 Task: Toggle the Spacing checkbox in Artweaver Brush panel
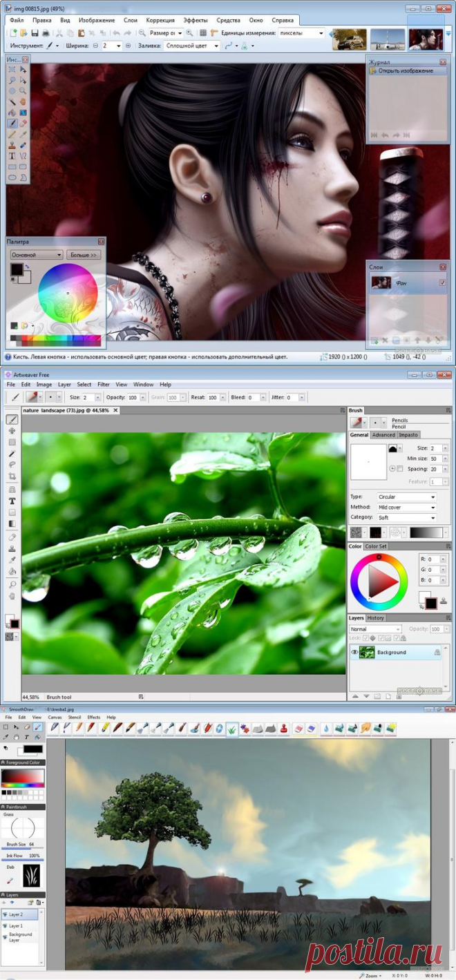[400, 469]
